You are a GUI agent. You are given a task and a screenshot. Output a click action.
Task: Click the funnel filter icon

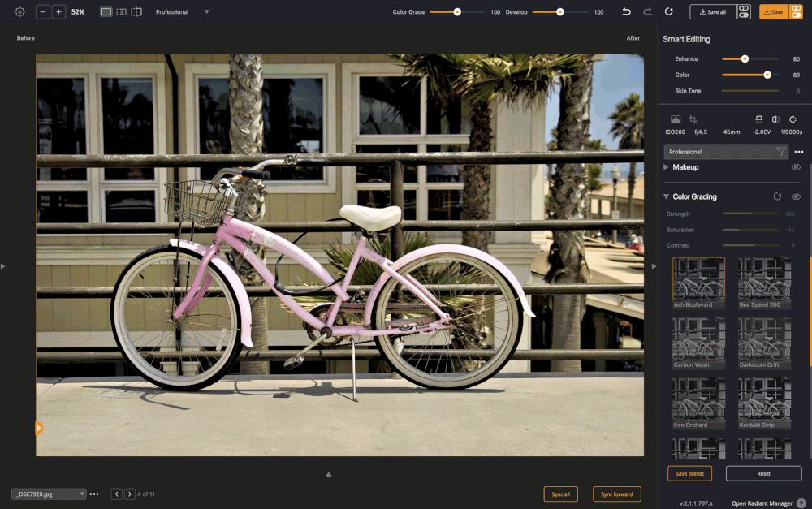click(x=780, y=152)
